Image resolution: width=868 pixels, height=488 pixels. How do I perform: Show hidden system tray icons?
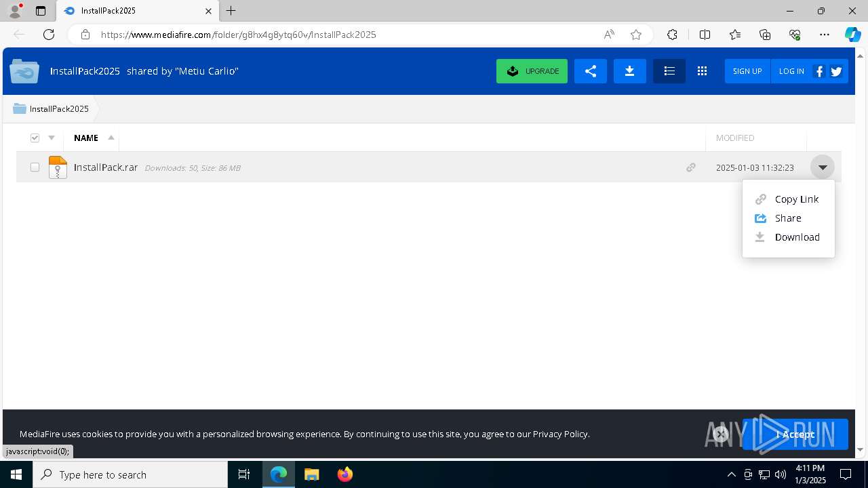pos(731,474)
